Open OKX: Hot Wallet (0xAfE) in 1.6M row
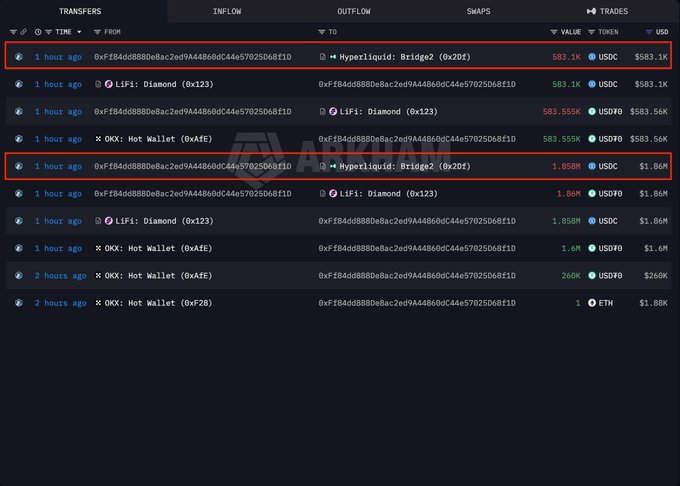Viewport: 680px width, 486px height. [x=158, y=248]
